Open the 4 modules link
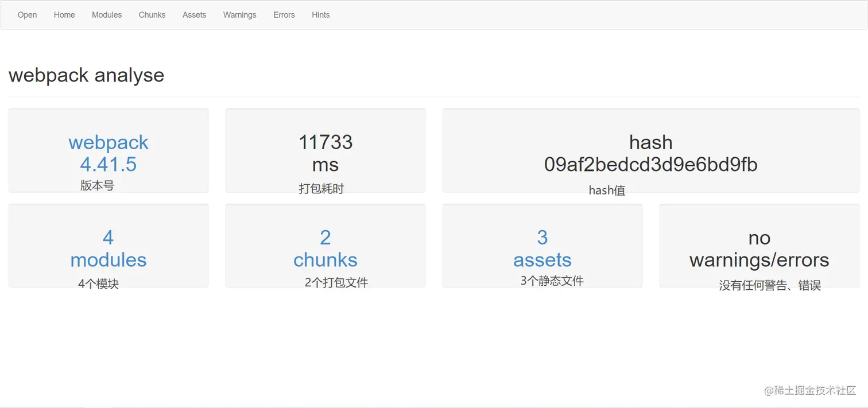The width and height of the screenshot is (868, 408). click(x=108, y=248)
